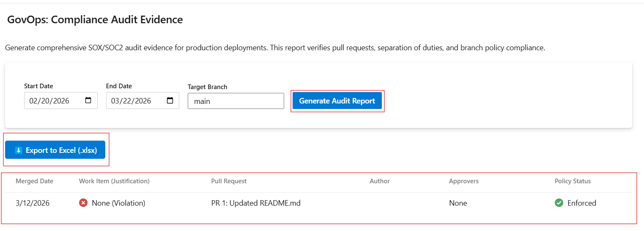Click the download arrow icon on Export button

point(18,150)
